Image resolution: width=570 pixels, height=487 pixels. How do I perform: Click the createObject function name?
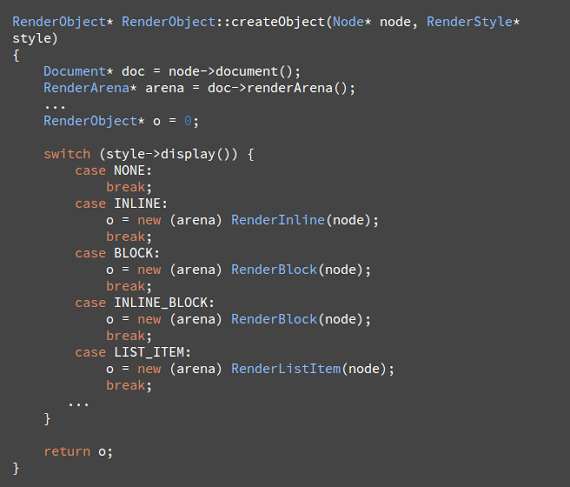[278, 22]
